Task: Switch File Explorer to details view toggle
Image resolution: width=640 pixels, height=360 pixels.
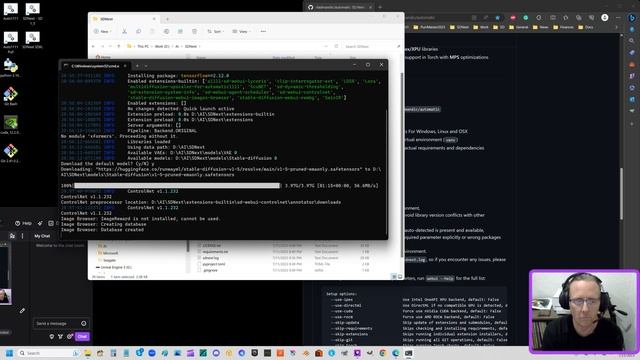Action: pyautogui.click(x=394, y=277)
